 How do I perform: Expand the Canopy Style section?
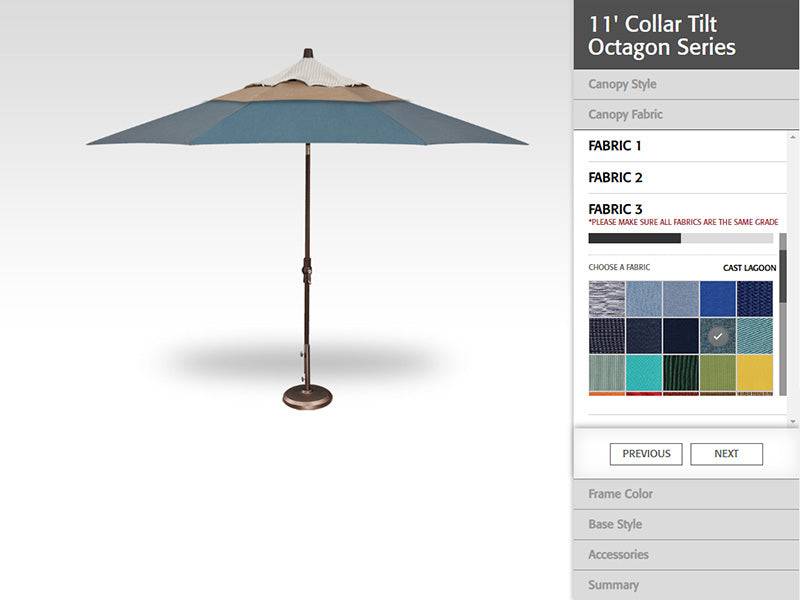coord(686,84)
